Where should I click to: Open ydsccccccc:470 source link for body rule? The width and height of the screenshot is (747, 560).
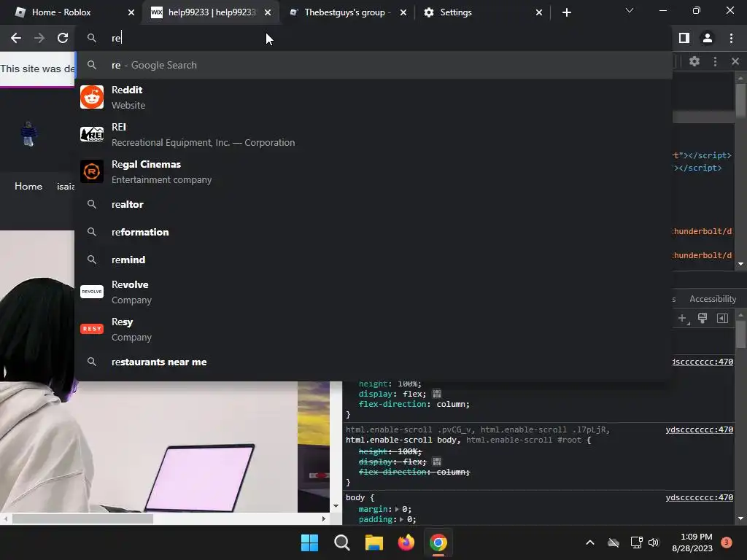[699, 497]
